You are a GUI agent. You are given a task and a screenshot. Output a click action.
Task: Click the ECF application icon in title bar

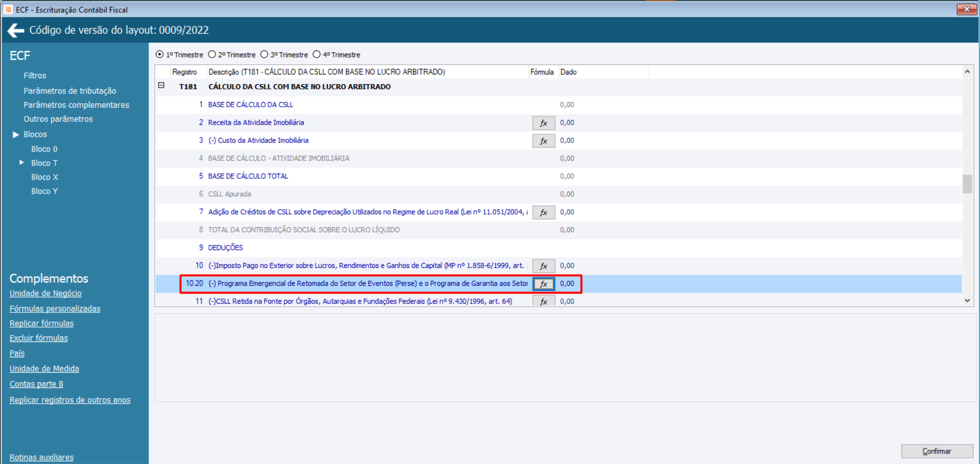tap(8, 9)
